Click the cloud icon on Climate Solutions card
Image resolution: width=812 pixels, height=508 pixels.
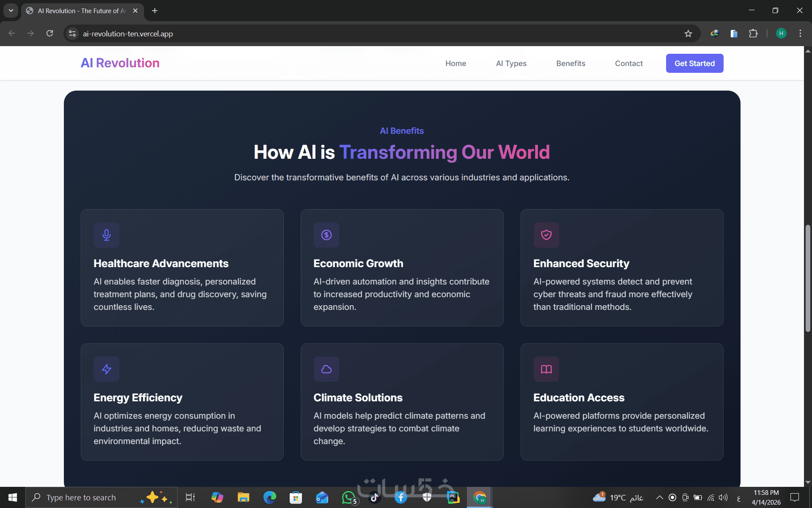(326, 369)
